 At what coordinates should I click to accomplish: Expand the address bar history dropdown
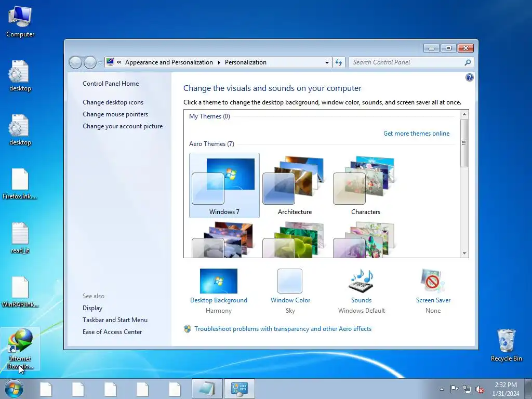(x=327, y=62)
